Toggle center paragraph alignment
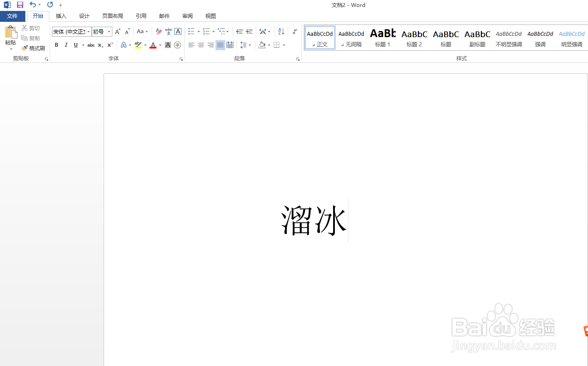 (201, 45)
